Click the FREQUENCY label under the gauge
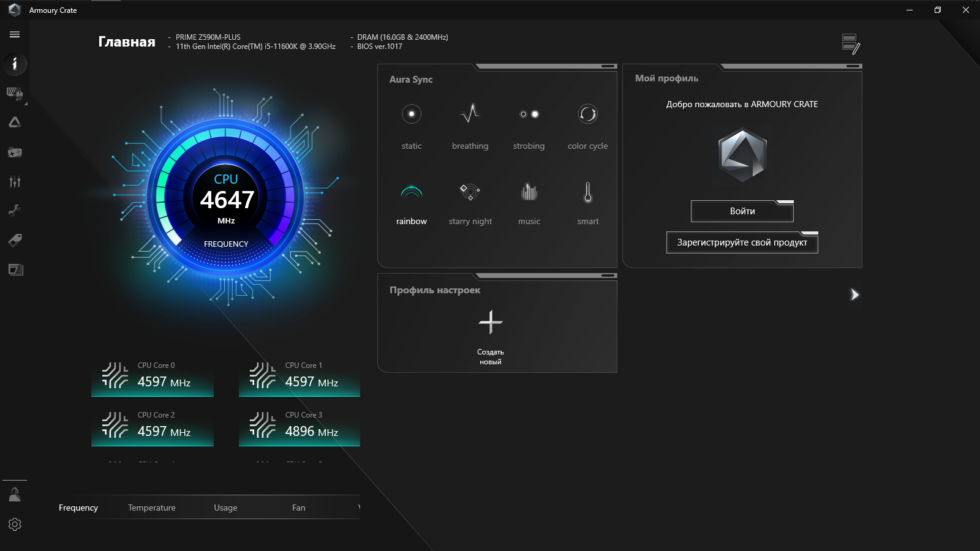 click(x=226, y=244)
